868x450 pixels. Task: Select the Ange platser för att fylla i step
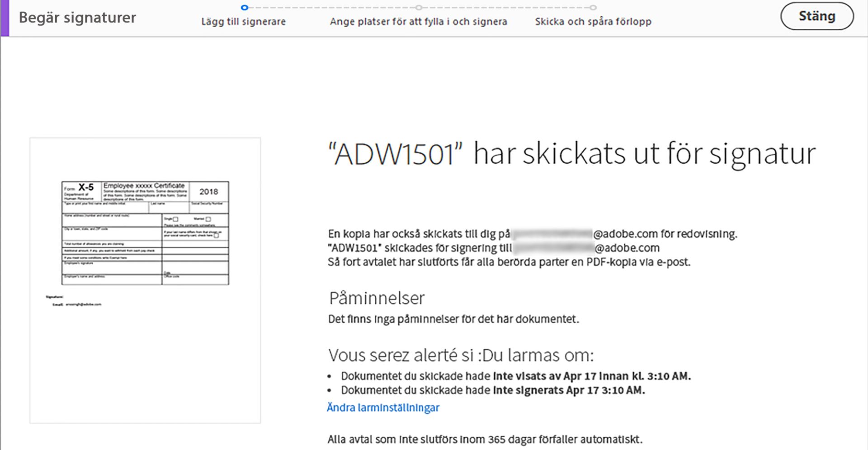pyautogui.click(x=419, y=21)
